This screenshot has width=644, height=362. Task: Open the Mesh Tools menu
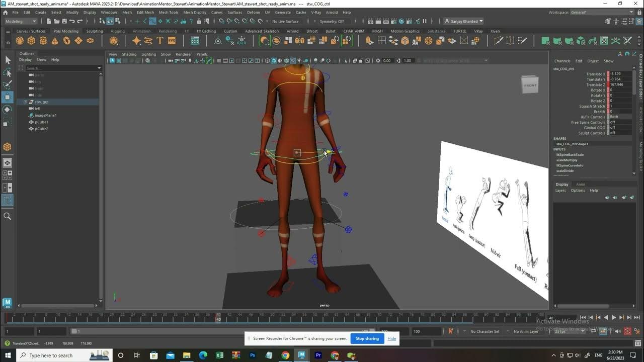pyautogui.click(x=169, y=12)
